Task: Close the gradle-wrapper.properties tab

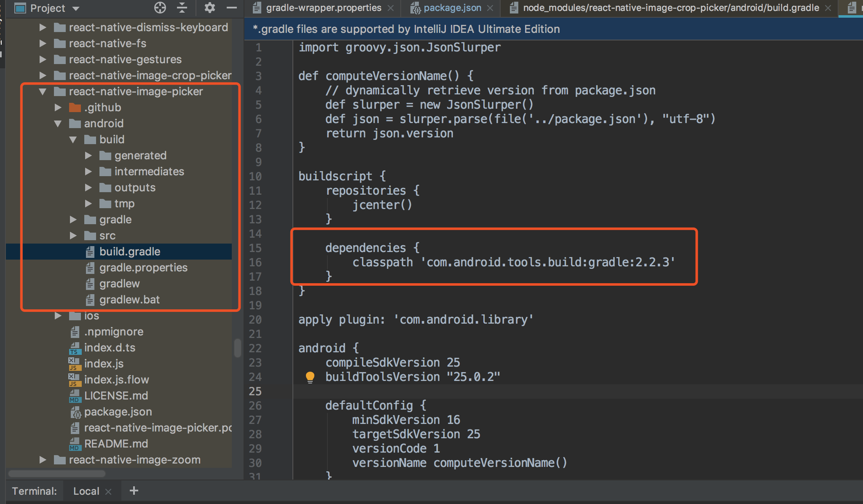Action: point(391,8)
